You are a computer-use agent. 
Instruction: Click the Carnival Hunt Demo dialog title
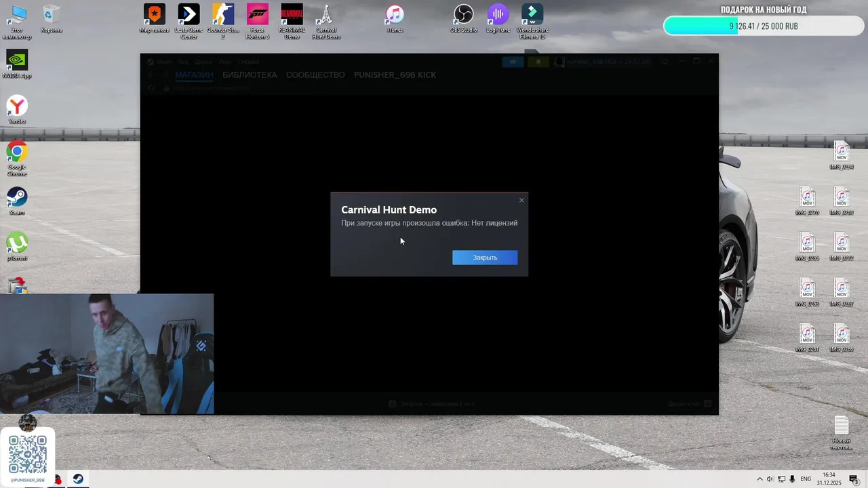point(389,210)
